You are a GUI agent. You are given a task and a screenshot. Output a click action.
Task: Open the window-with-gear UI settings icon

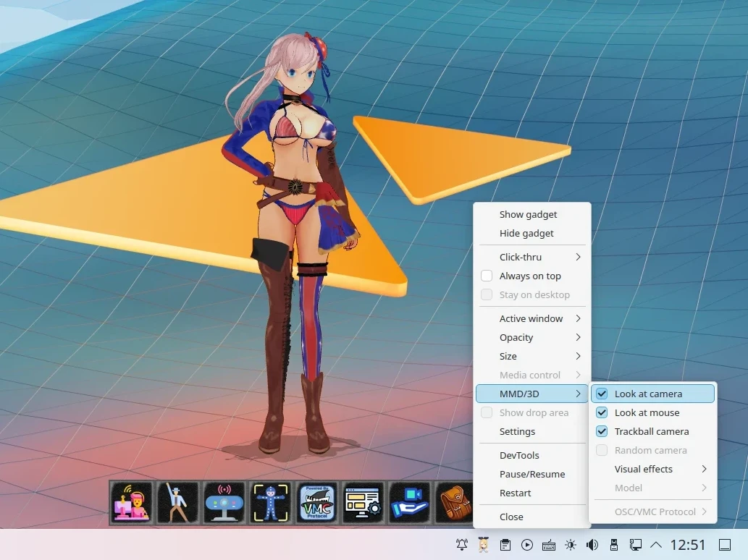pyautogui.click(x=364, y=502)
